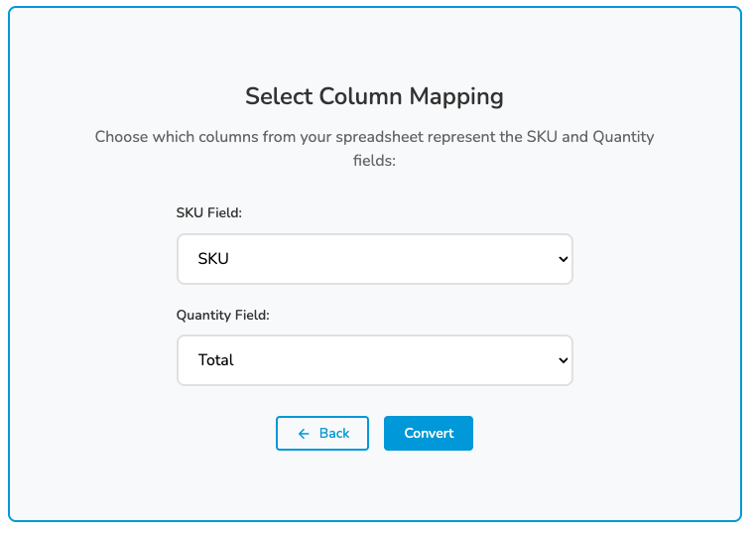
Task: Click the word "Select" in the heading
Action: point(279,96)
